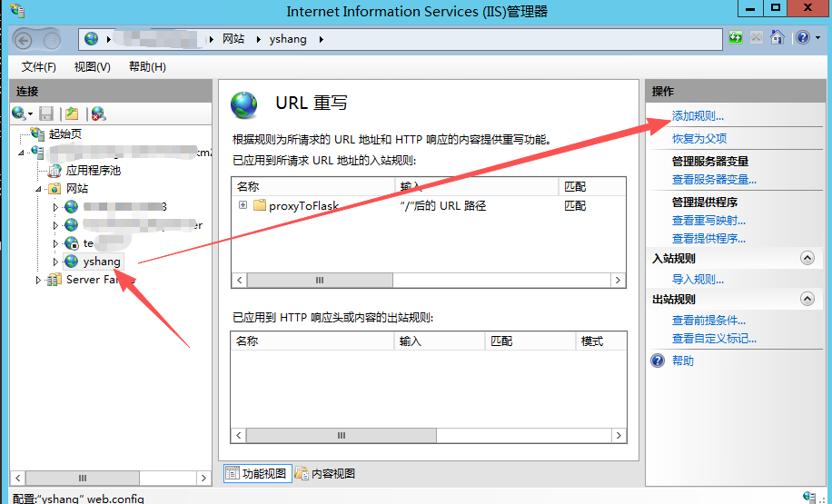Image resolution: width=832 pixels, height=504 pixels.
Task: Click 导入规则... import rules link
Action: (x=698, y=279)
